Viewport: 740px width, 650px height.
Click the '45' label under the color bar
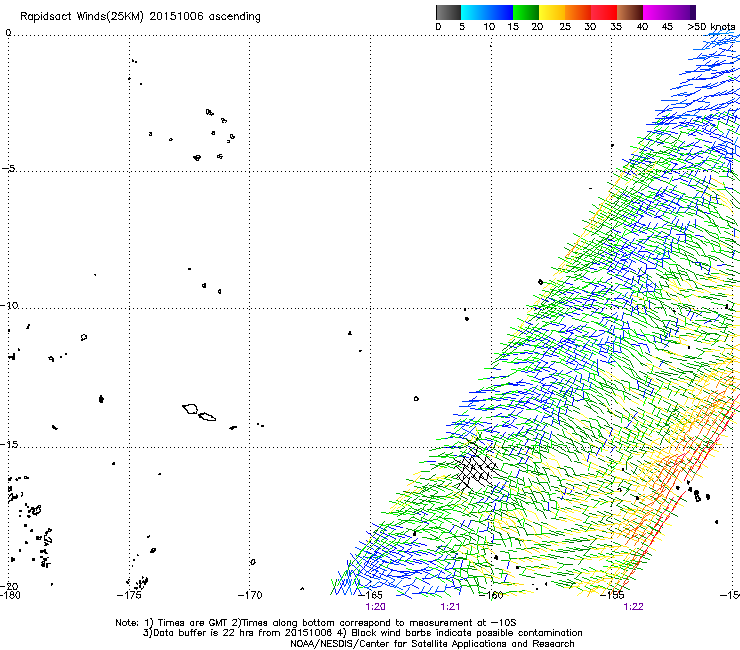pyautogui.click(x=667, y=27)
